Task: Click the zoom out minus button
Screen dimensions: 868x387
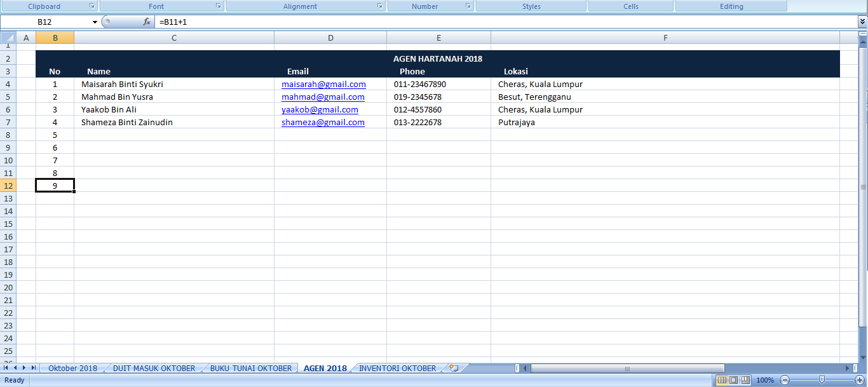Action: pyautogui.click(x=785, y=380)
